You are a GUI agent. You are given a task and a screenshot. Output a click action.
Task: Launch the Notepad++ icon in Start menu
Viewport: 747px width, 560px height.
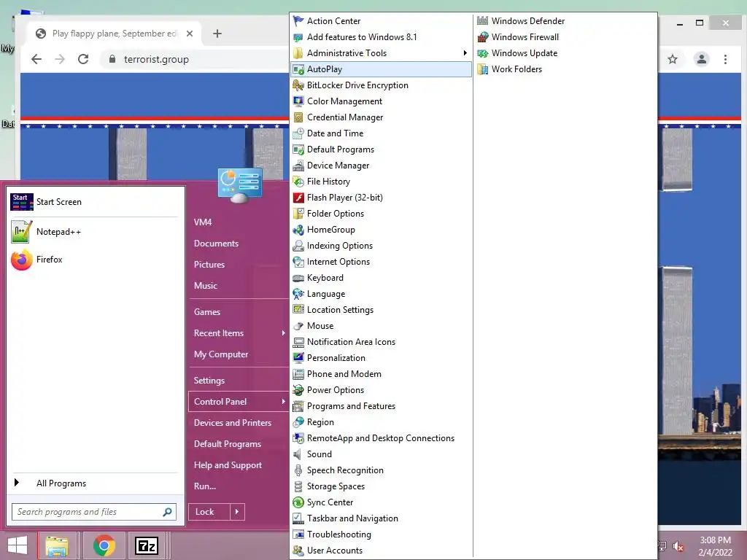21,231
